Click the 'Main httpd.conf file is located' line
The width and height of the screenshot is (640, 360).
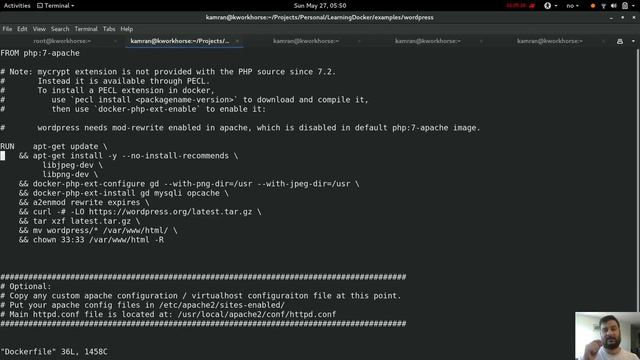(168, 315)
